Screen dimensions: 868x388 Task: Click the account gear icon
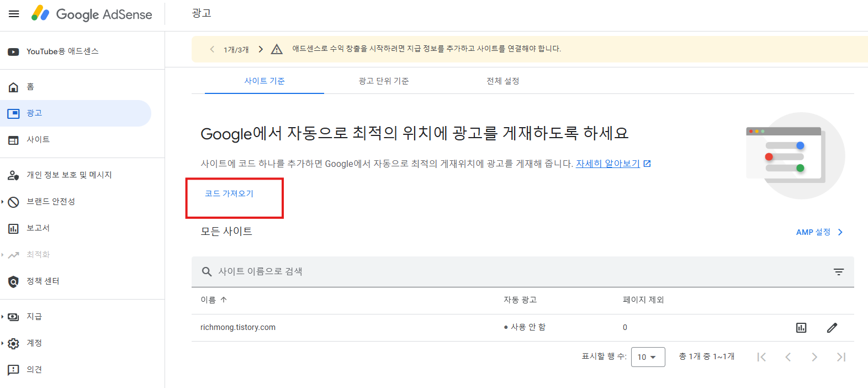point(13,344)
